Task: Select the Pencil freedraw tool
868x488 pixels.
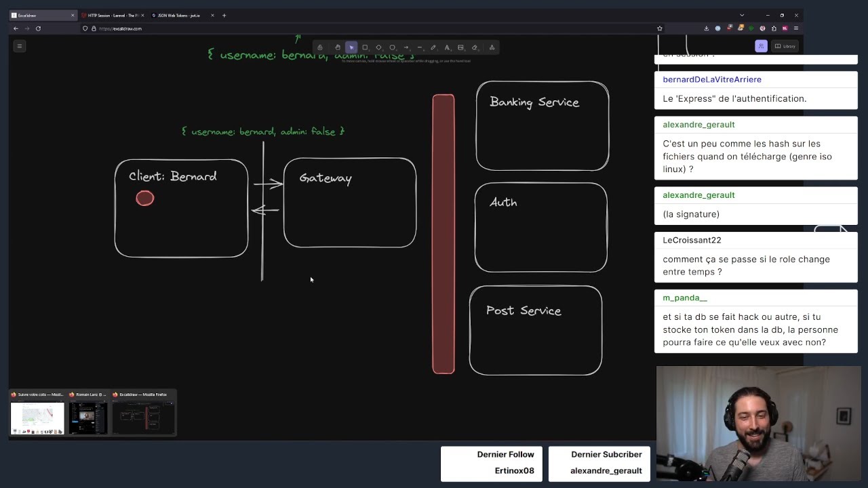Action: [433, 47]
